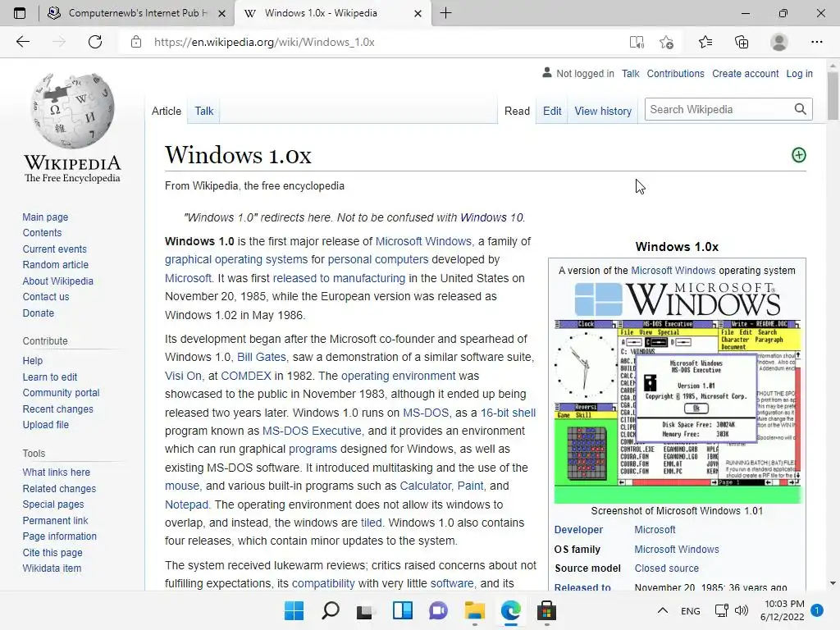Screen dimensions: 840x630
Task: Open the Wikidata item link
Action: [x=52, y=568]
